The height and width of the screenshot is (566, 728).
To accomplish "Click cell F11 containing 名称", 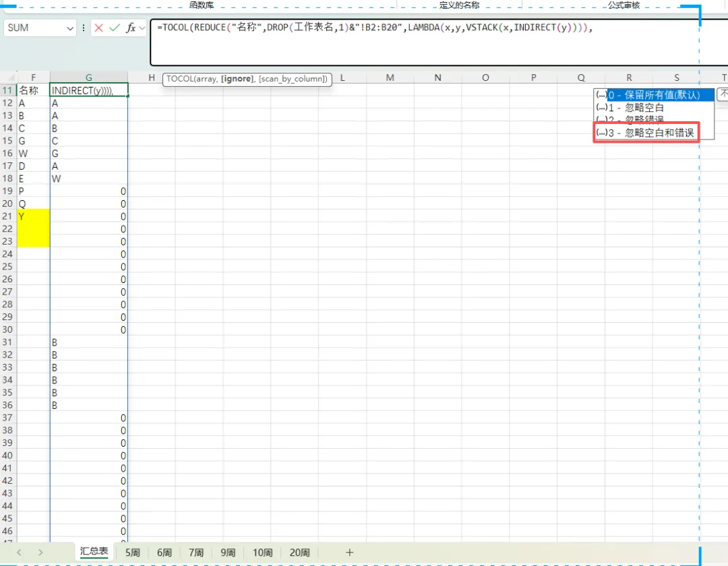I will point(34,90).
